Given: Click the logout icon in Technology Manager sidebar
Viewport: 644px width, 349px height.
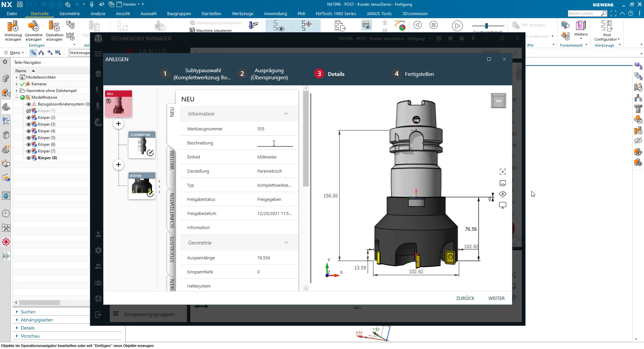Looking at the screenshot, I should click(98, 315).
